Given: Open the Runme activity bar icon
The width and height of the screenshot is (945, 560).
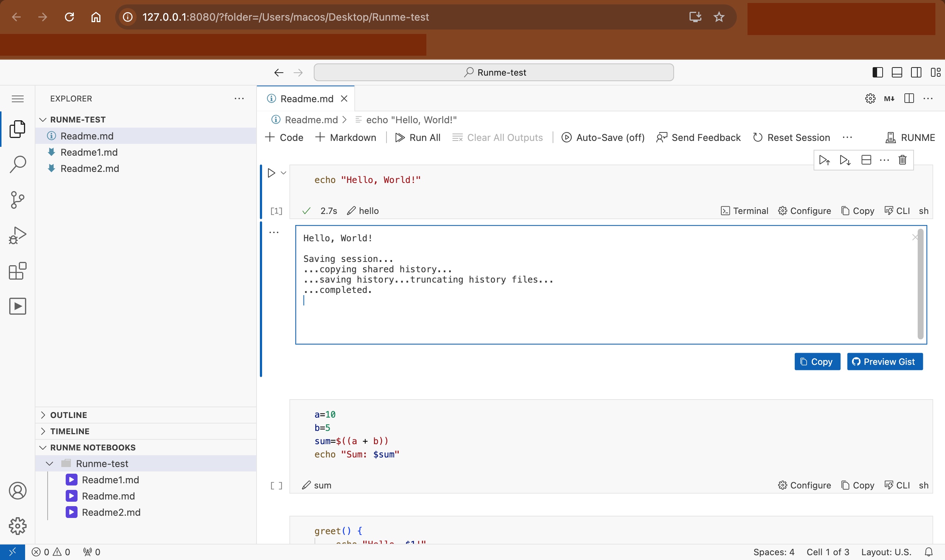Looking at the screenshot, I should pyautogui.click(x=17, y=306).
